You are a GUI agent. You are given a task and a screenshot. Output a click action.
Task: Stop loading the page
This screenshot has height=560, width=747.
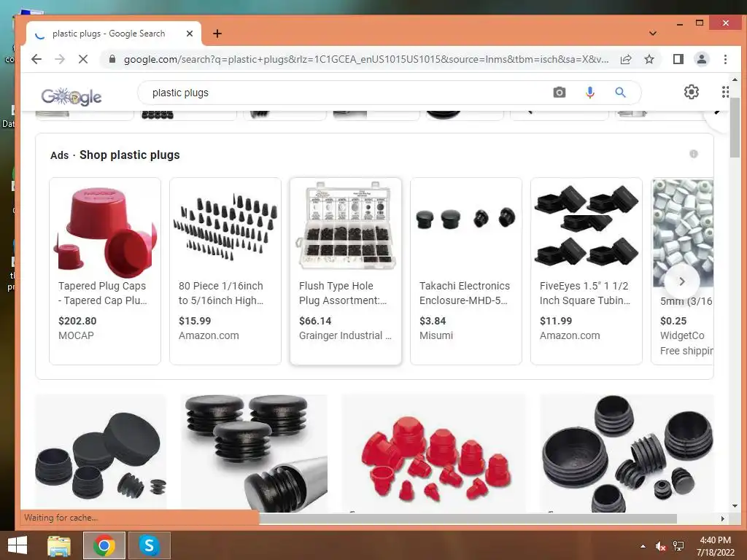(x=83, y=59)
